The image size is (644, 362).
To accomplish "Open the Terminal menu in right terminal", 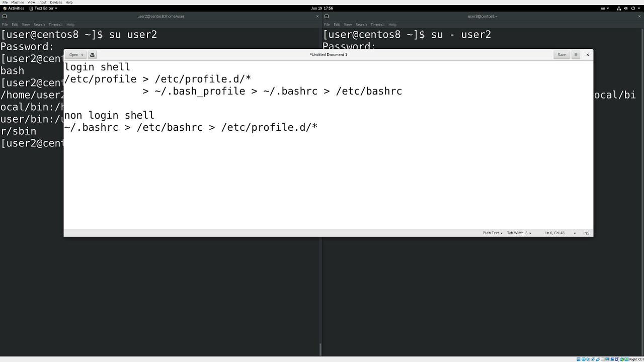I will tap(377, 25).
